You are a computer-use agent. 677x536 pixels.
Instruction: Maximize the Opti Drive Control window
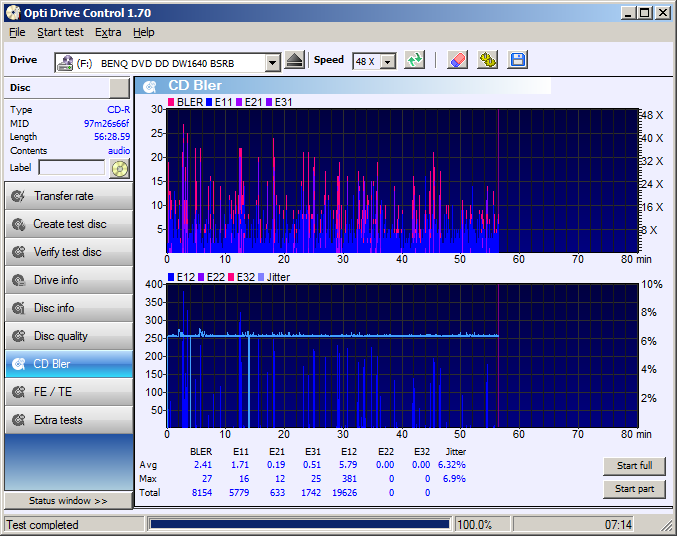click(x=644, y=13)
